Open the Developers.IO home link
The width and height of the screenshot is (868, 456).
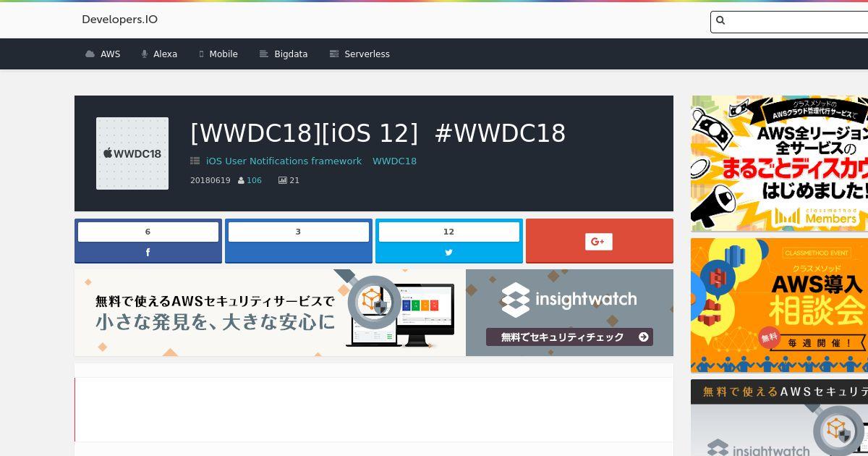pyautogui.click(x=119, y=20)
